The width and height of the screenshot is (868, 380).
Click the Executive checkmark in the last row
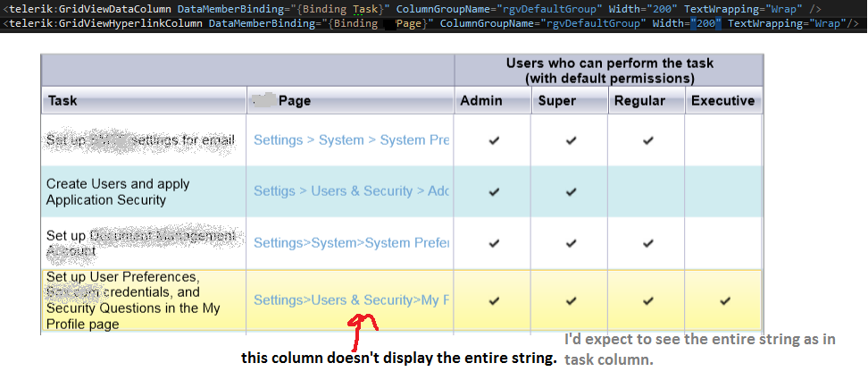coord(724,301)
